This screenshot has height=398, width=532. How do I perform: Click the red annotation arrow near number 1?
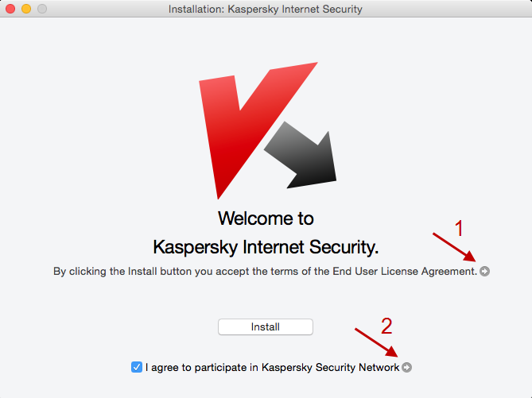454,247
